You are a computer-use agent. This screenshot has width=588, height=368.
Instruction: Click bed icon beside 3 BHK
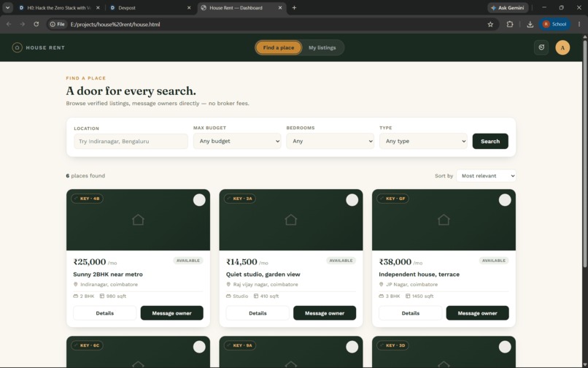381,296
